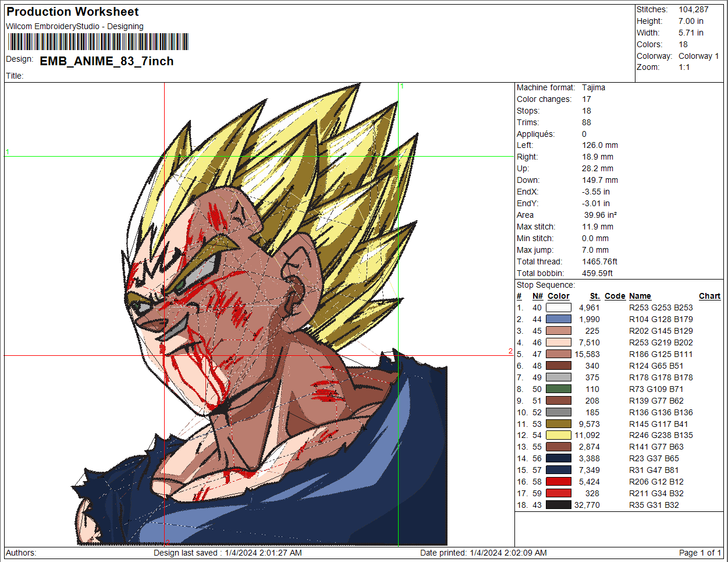
Task: Click the underlined Name column header
Action: [x=640, y=296]
